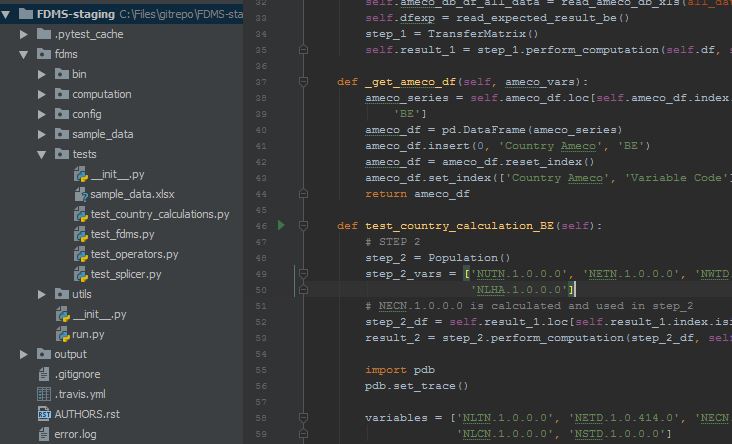732x444 pixels.
Task: Click line number 46 in the gutter
Action: [x=261, y=226]
